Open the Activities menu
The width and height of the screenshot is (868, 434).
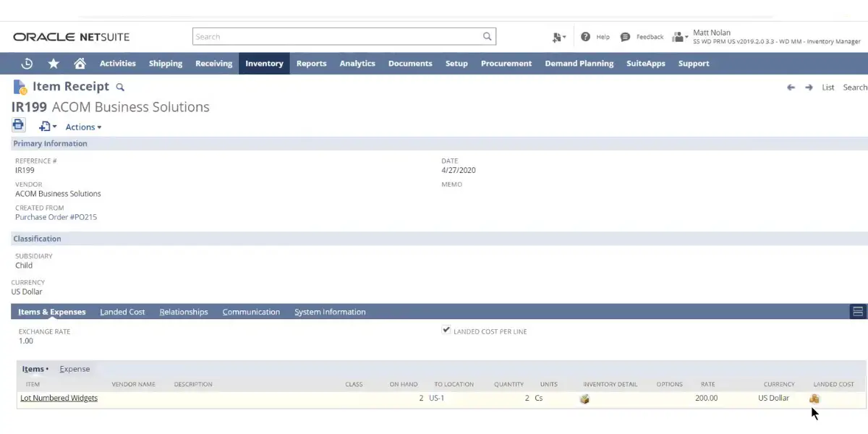[118, 64]
